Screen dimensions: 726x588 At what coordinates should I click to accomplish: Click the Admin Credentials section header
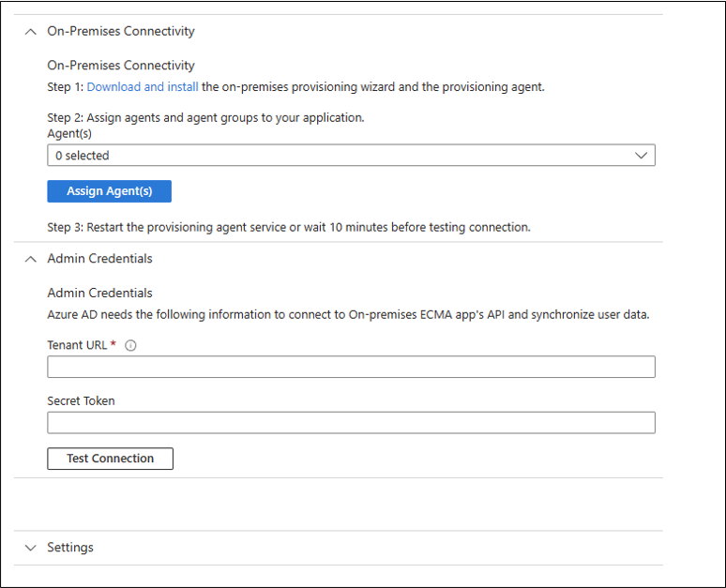(x=99, y=259)
